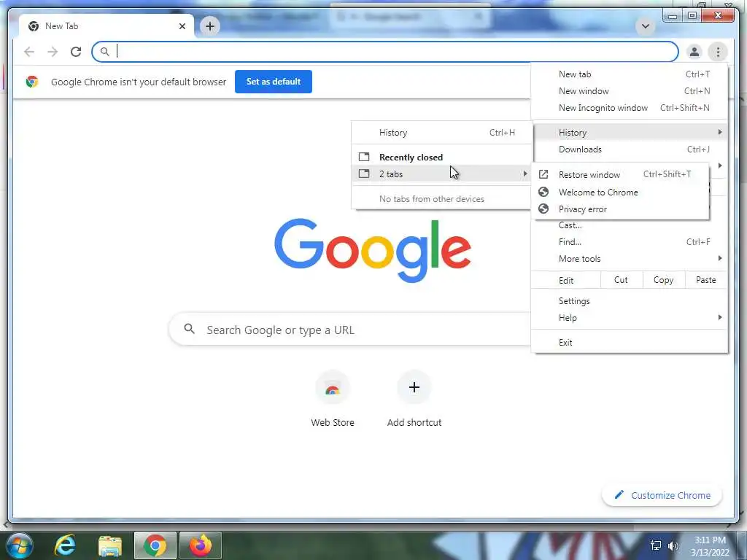Image resolution: width=747 pixels, height=560 pixels.
Task: Choose New window menu item
Action: pos(630,91)
